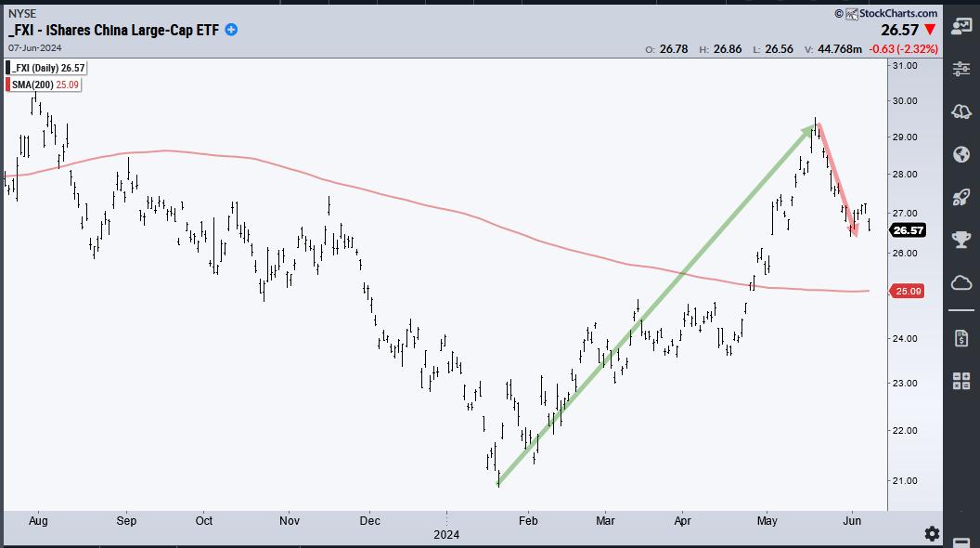Click the dollar document icon in the sidebar
This screenshot has height=548, width=980.
961,337
